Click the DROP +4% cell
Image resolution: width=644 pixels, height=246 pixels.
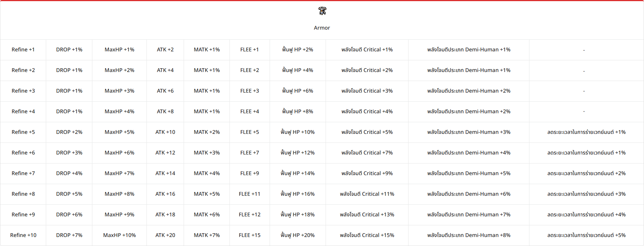[x=69, y=173]
